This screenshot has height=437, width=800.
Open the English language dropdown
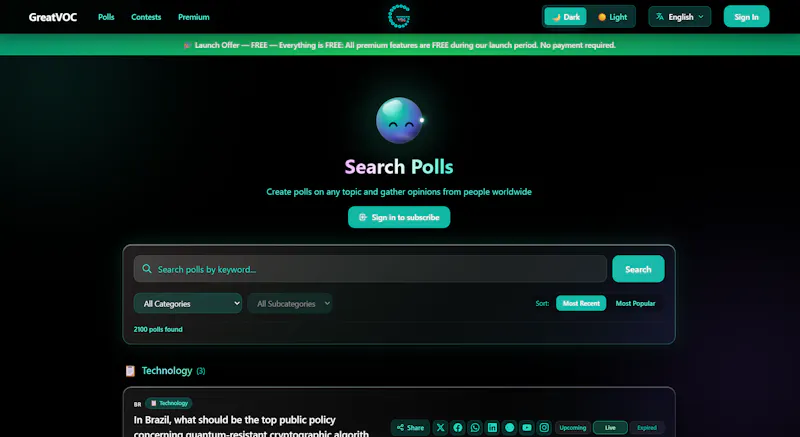coord(680,17)
